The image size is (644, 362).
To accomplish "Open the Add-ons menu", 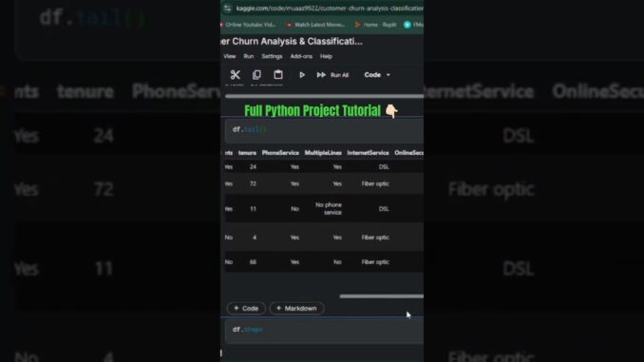I will coord(301,56).
